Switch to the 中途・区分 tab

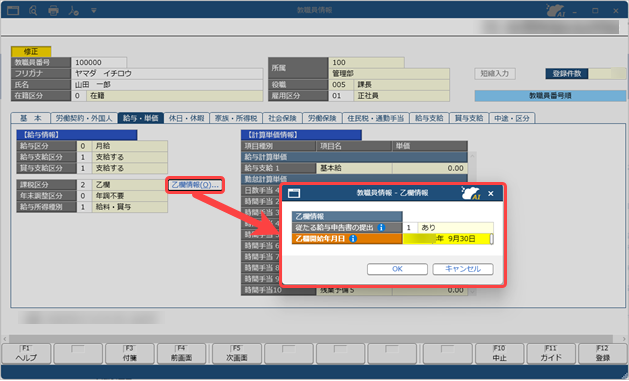(x=511, y=118)
